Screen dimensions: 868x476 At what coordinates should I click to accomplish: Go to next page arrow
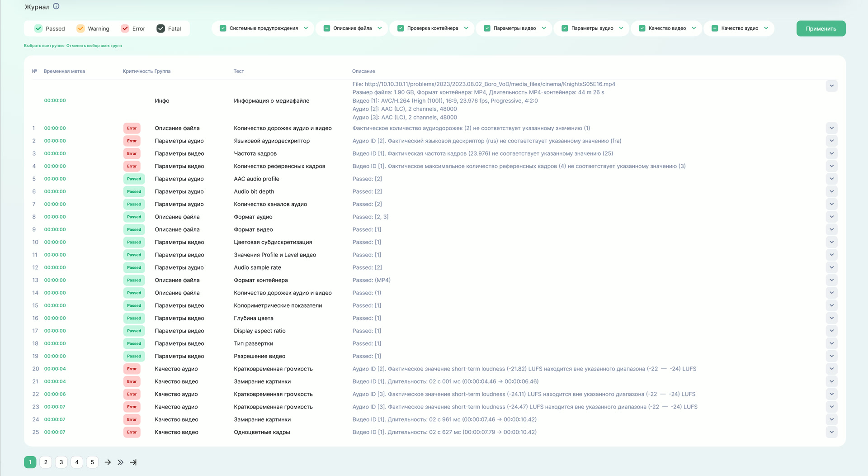pyautogui.click(x=108, y=462)
